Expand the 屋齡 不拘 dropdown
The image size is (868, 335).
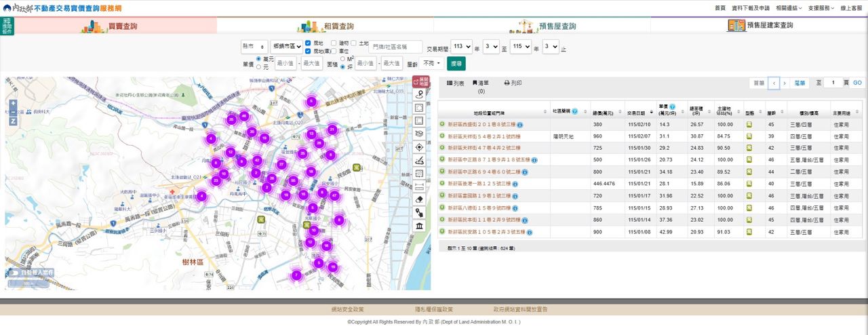click(x=432, y=63)
